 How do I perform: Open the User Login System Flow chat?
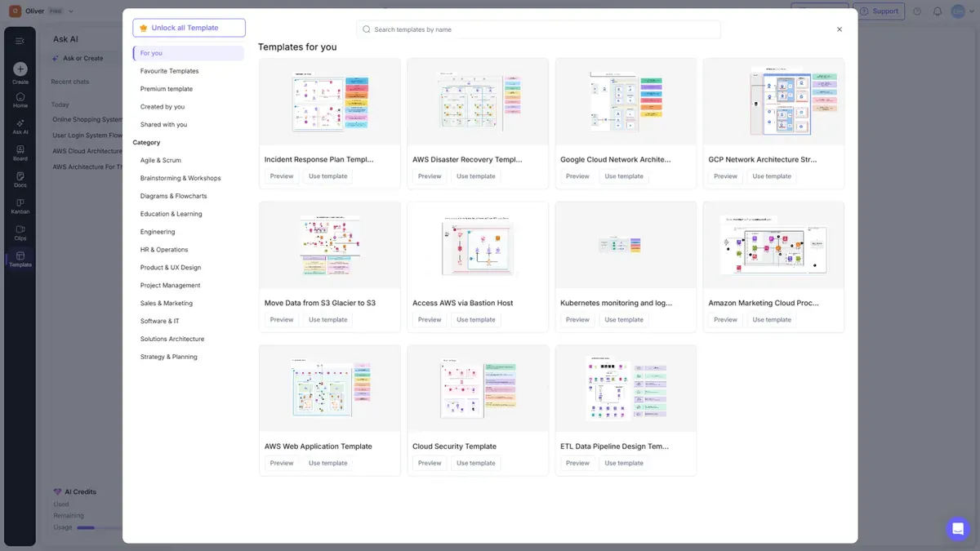tap(87, 136)
